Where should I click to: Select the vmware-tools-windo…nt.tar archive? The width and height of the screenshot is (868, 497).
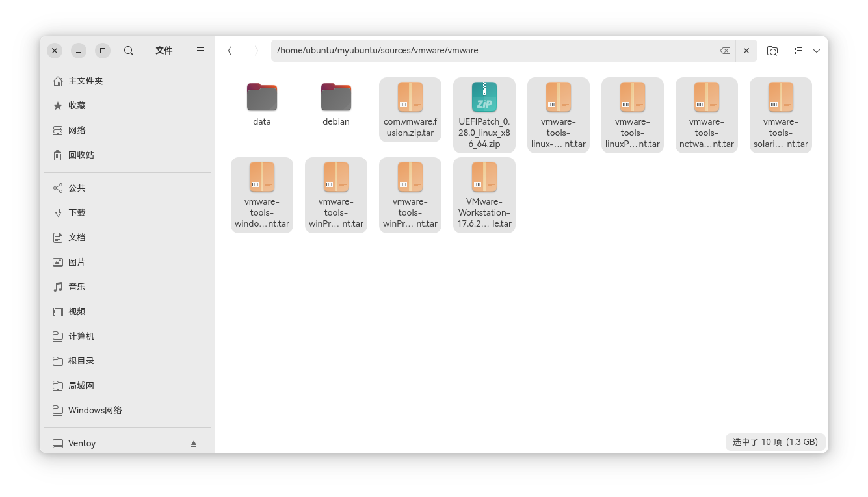point(262,195)
